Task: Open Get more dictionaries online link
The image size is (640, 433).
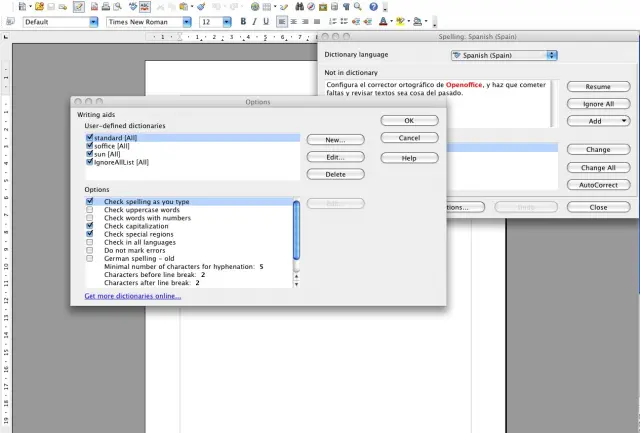Action: click(133, 296)
